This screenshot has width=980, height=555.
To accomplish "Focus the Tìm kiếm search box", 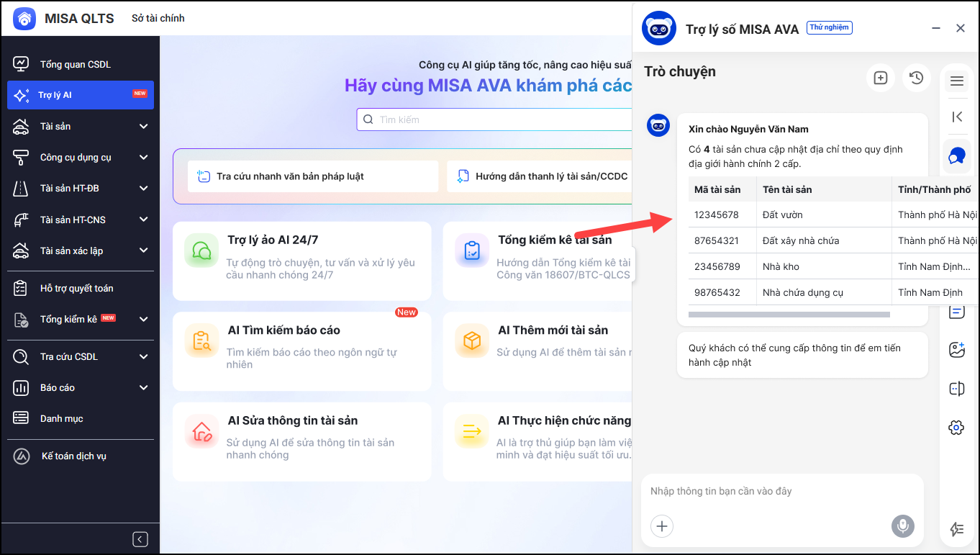I will (494, 119).
